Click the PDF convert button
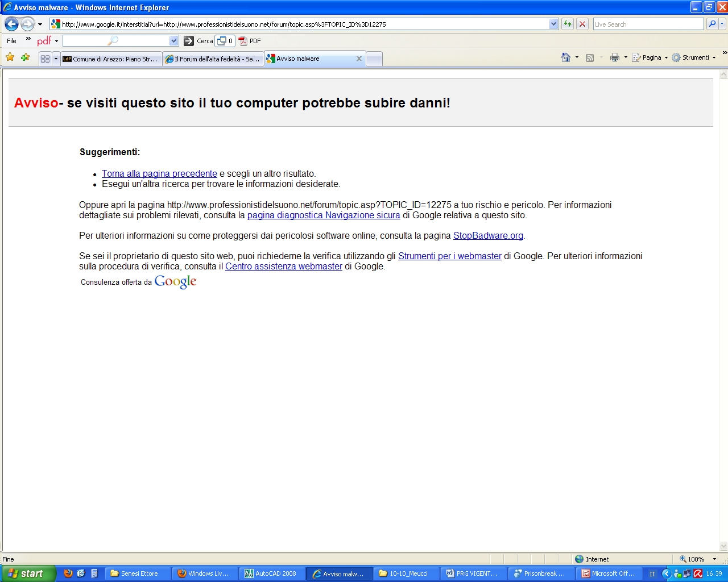Image resolution: width=728 pixels, height=582 pixels. tap(250, 41)
